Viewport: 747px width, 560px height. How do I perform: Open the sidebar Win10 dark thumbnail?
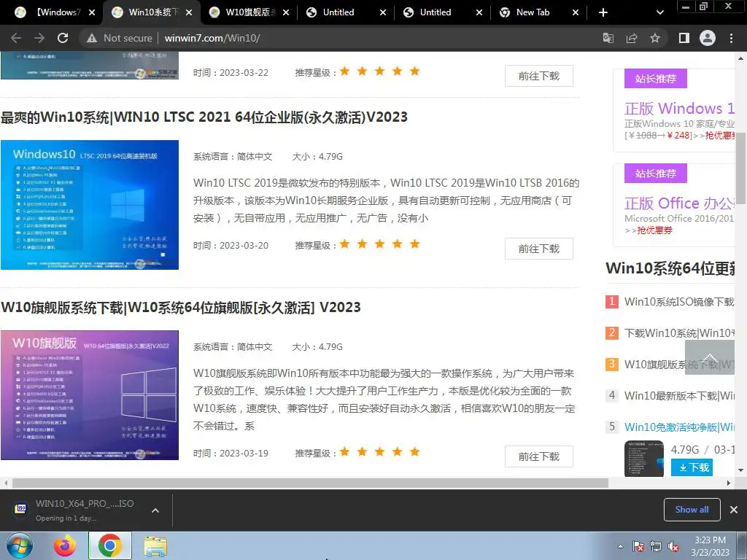point(644,458)
